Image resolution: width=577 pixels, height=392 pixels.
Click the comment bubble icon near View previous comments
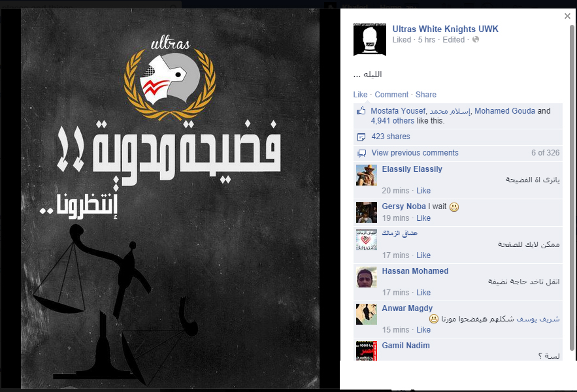tap(362, 153)
